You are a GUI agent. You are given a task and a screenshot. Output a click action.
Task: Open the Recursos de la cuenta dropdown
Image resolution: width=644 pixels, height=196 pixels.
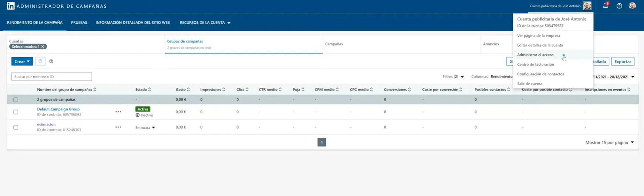click(205, 23)
